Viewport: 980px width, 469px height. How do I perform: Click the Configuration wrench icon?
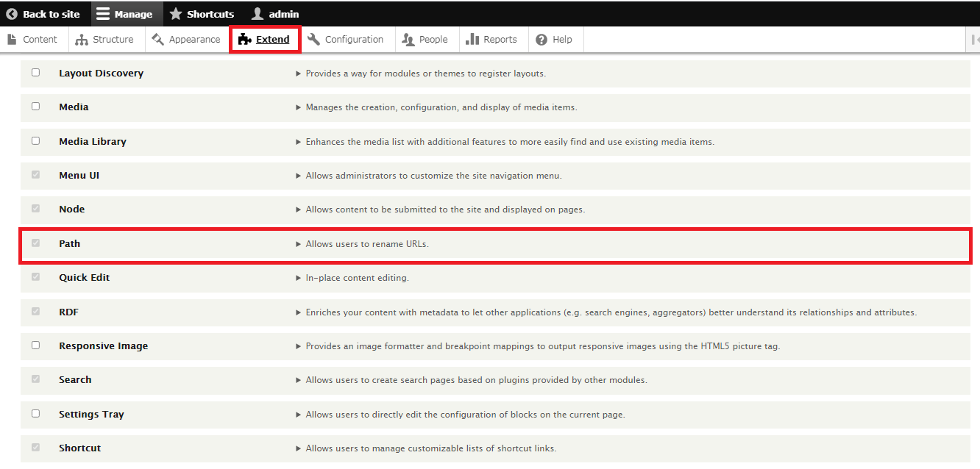tap(313, 40)
